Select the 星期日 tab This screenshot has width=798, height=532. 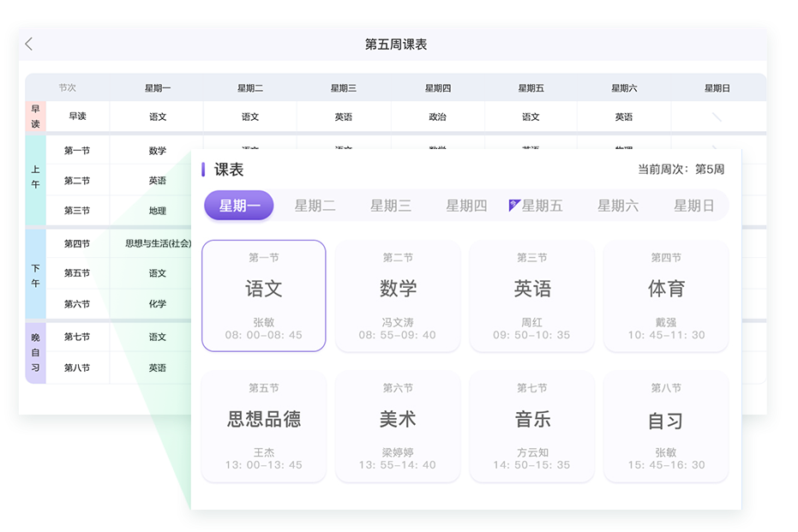[x=692, y=205]
